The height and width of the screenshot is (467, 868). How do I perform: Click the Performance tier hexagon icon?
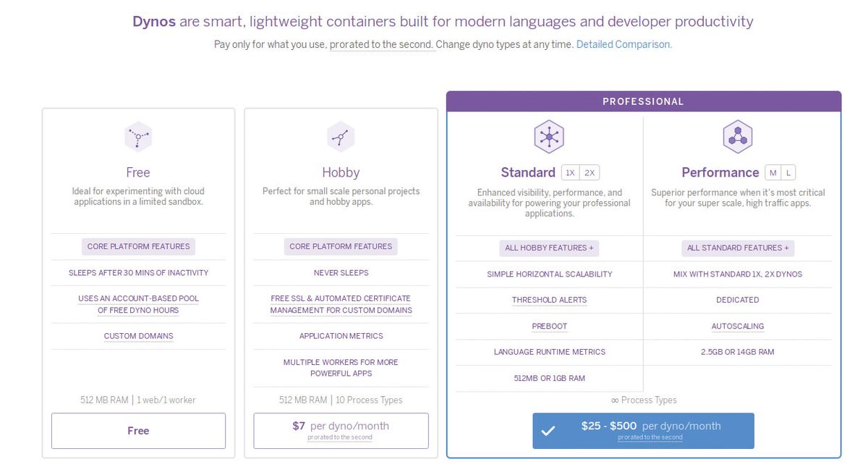737,136
